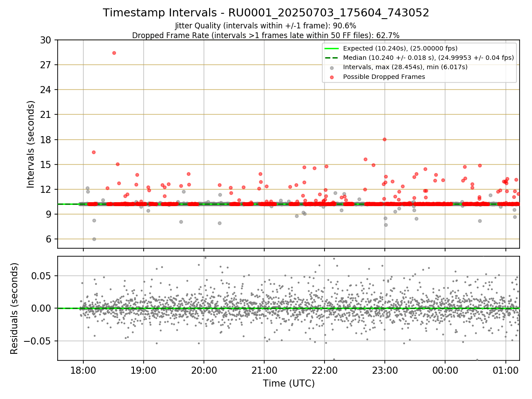Click the highest red outlier point near 28.4 seconds
Screen dimensions: 532x399
click(114, 53)
